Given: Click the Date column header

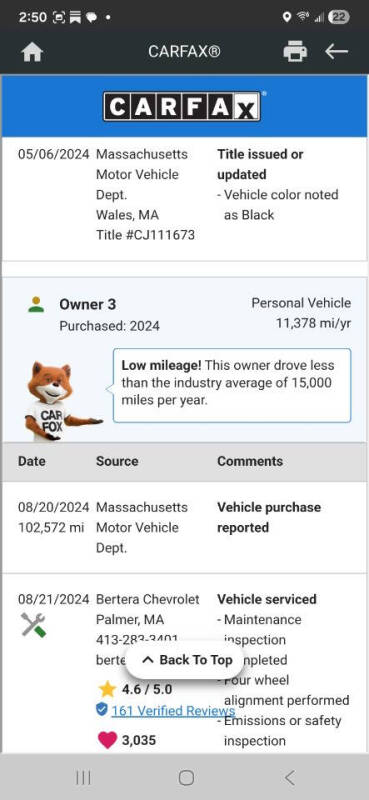Looking at the screenshot, I should pyautogui.click(x=32, y=461).
